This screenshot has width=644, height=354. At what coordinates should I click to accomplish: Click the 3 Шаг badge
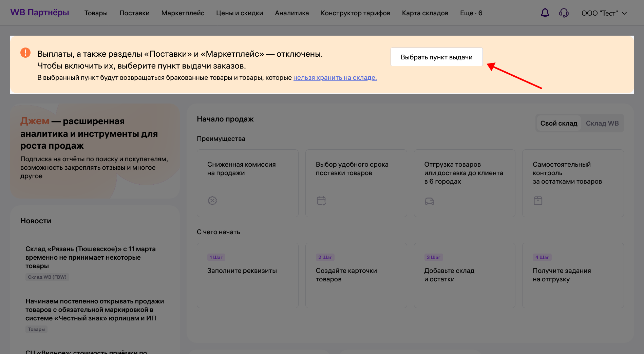coord(434,257)
